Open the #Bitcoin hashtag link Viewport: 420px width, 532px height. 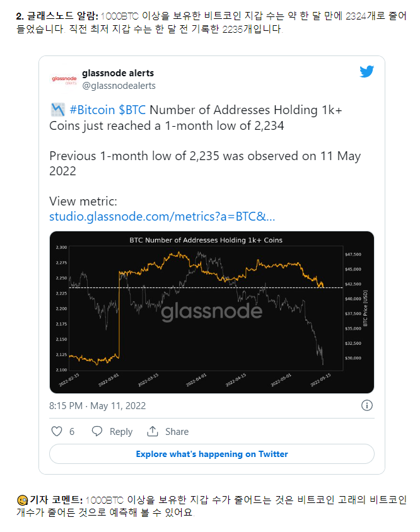[92, 110]
